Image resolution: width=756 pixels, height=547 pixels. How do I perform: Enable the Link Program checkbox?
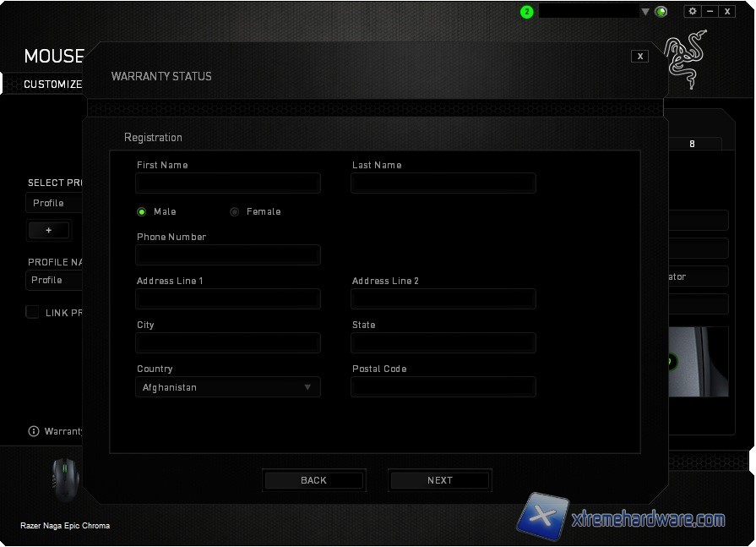[x=33, y=313]
